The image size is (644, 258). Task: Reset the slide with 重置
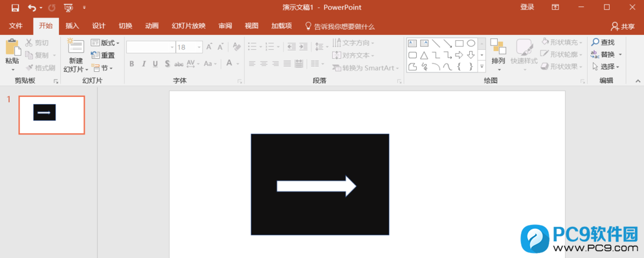[103, 56]
